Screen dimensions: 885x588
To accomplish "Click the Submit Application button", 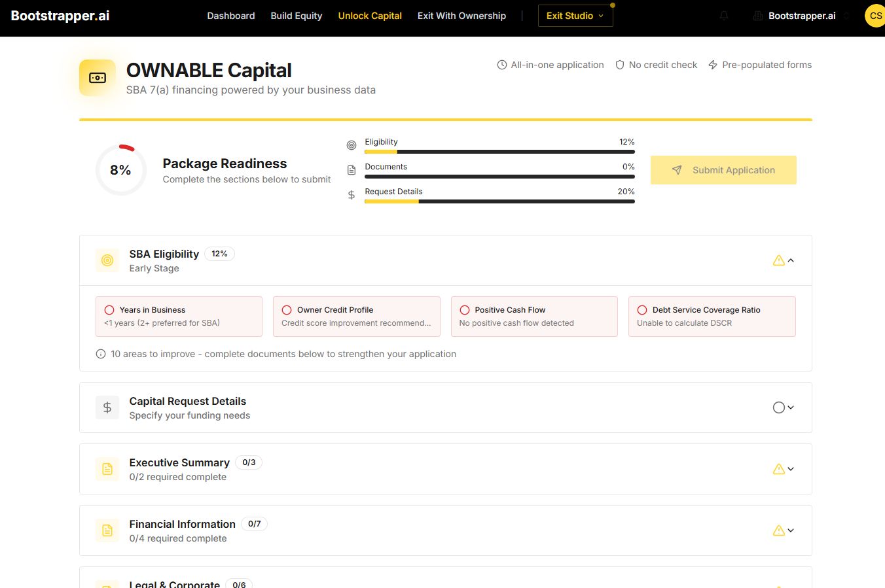I will 723,170.
